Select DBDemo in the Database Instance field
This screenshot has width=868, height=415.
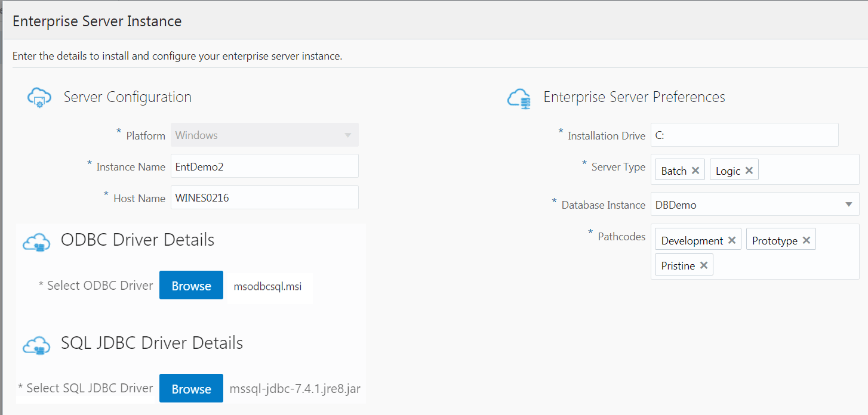[x=716, y=204]
